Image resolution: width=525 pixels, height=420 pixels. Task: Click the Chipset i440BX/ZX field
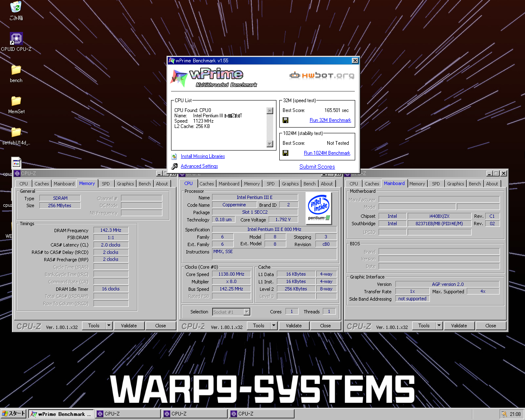coord(439,216)
